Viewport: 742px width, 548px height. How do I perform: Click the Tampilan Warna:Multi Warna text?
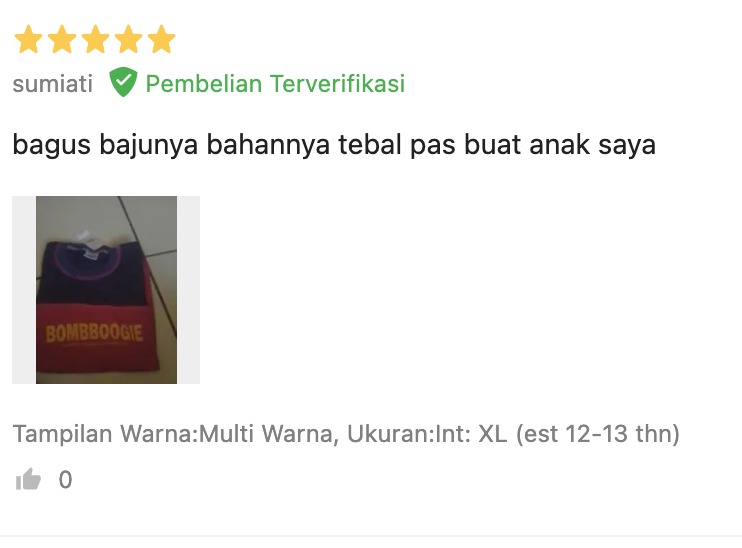(173, 433)
